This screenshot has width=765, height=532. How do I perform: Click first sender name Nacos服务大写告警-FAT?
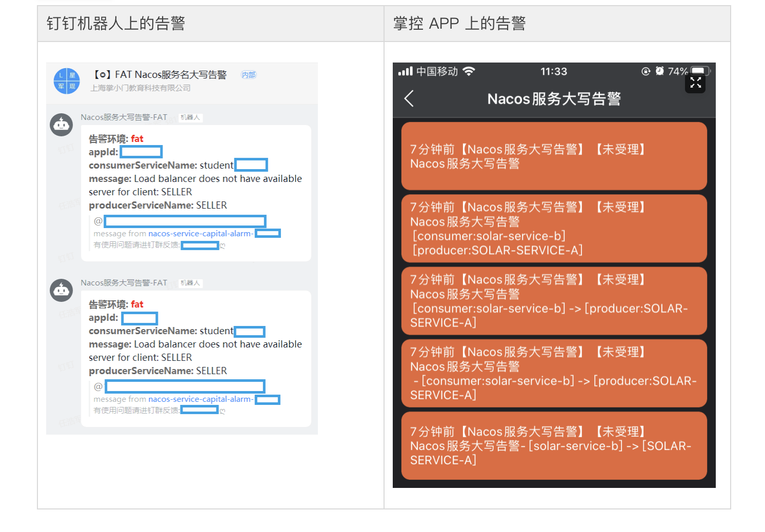[124, 117]
